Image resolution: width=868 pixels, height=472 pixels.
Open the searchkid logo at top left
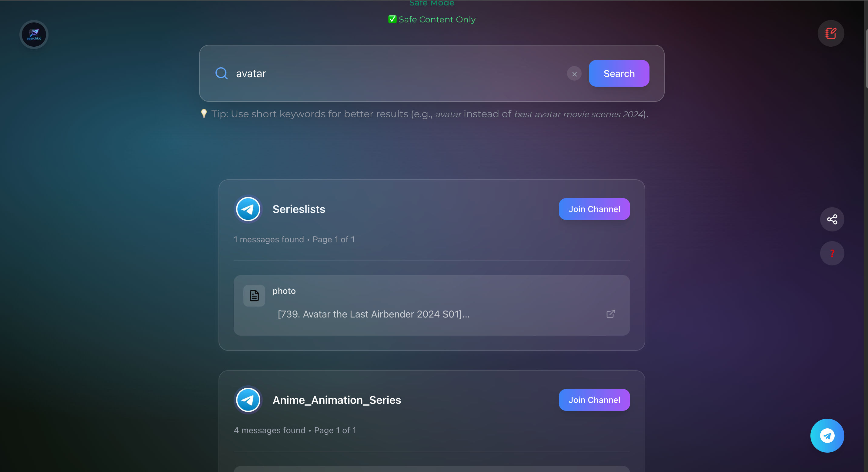(x=34, y=34)
